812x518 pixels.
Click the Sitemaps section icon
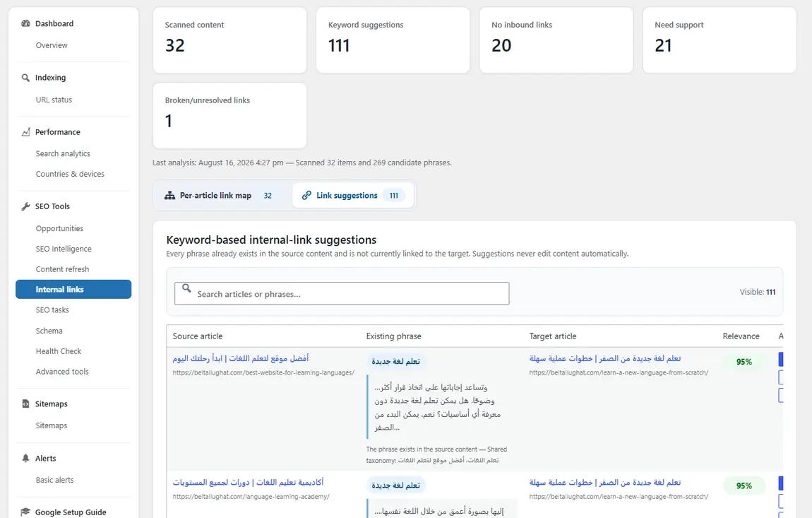[25, 404]
